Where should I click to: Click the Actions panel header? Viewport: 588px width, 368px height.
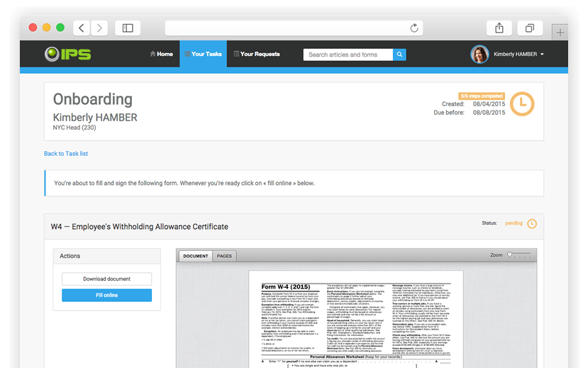(107, 256)
